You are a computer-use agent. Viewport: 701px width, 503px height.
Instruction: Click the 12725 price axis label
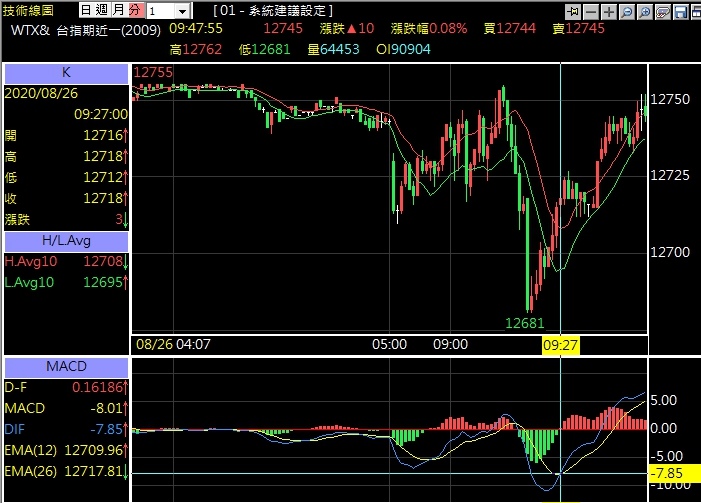[670, 175]
